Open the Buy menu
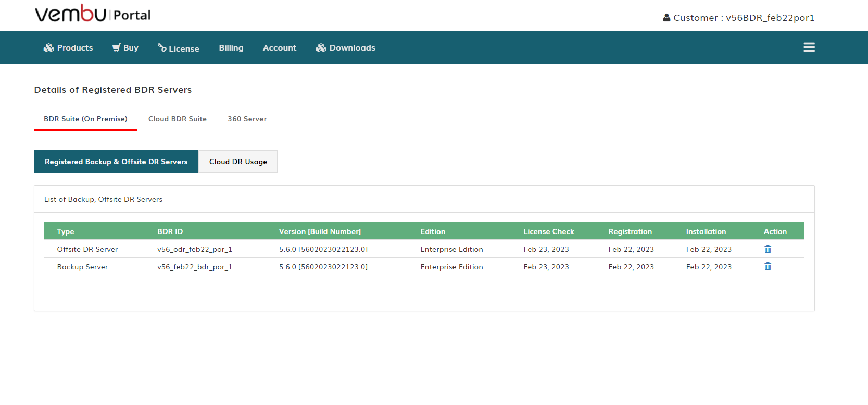 tap(125, 48)
